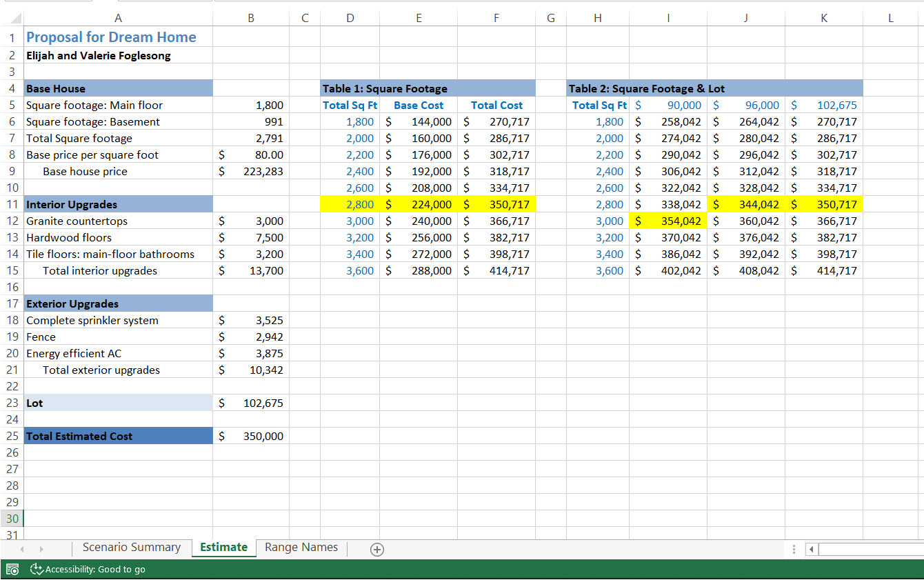Select the Estimate sheet tab
The image size is (924, 580).
pyautogui.click(x=223, y=548)
